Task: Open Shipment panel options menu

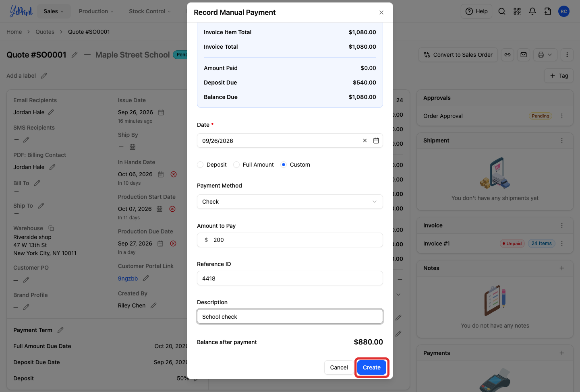Action: click(562, 140)
